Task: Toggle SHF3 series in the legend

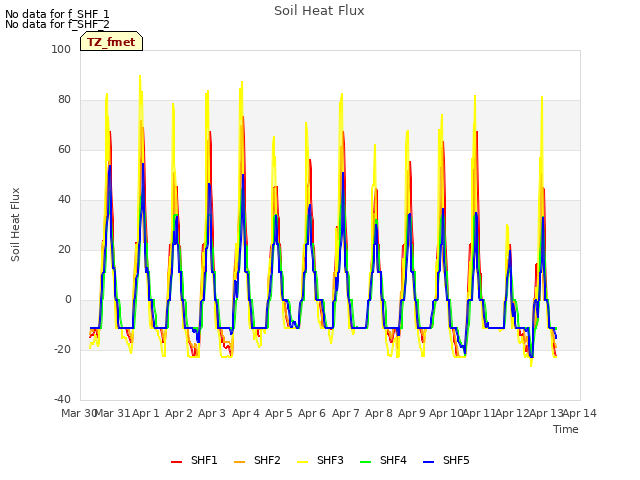Action: (320, 460)
